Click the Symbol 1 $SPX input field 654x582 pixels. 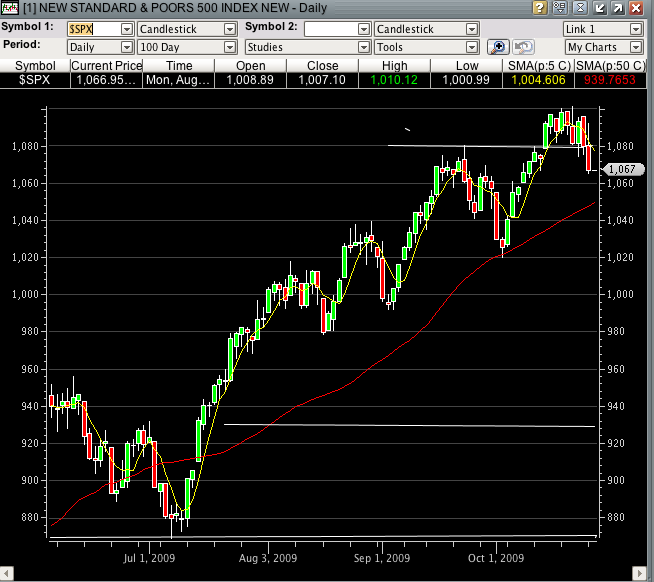point(92,29)
